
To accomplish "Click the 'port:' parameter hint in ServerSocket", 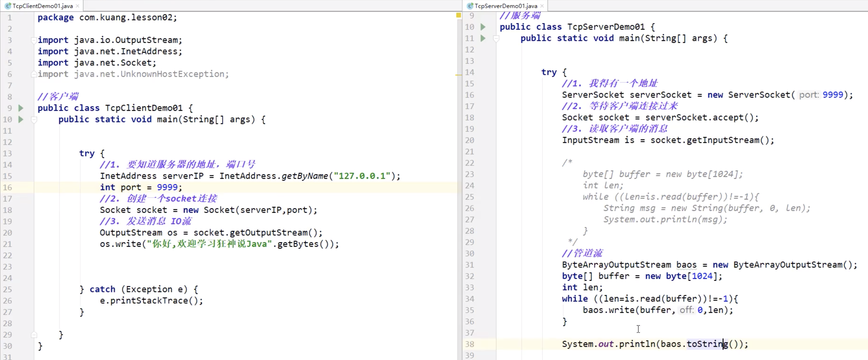I will click(x=809, y=95).
